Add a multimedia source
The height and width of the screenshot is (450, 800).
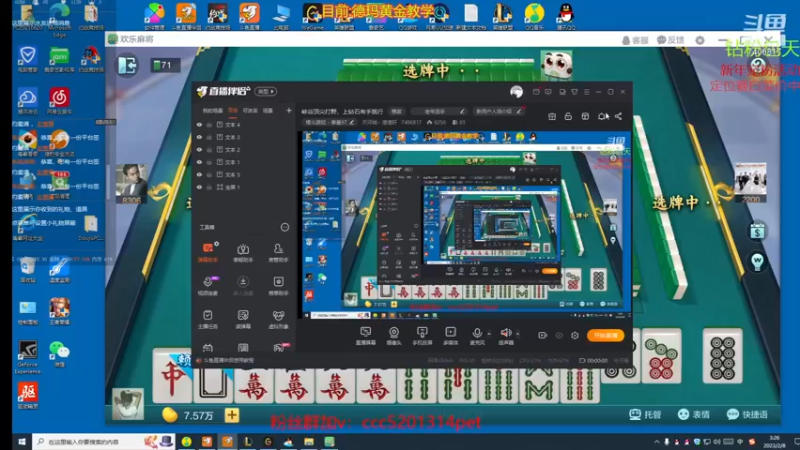[451, 336]
